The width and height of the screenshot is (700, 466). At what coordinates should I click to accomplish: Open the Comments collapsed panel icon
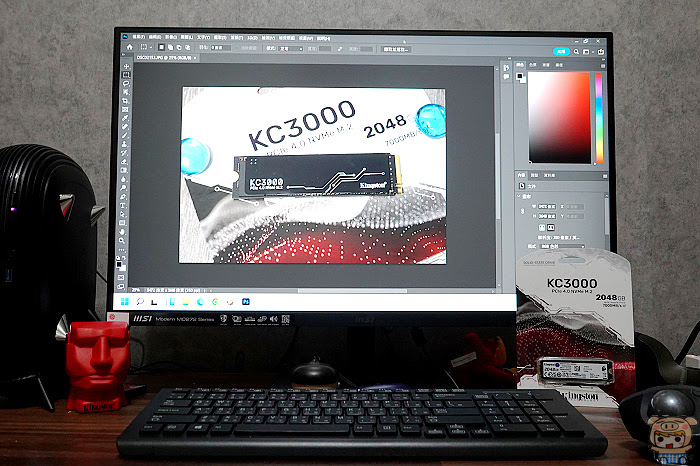click(506, 77)
